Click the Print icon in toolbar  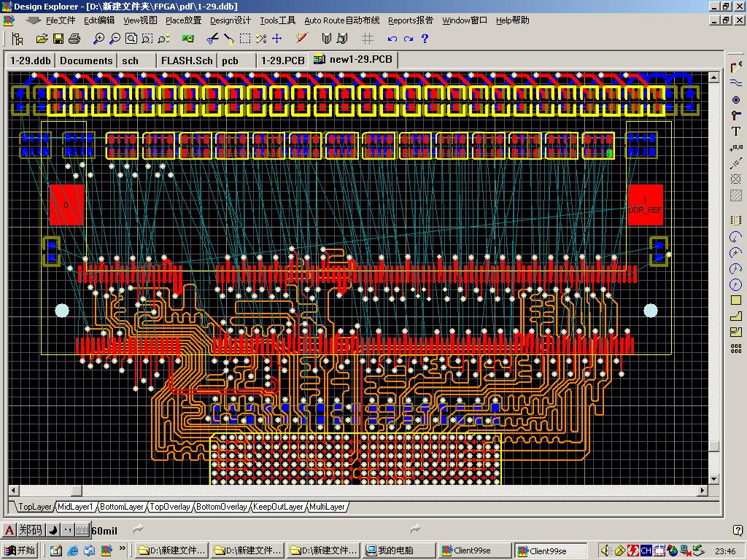click(74, 39)
